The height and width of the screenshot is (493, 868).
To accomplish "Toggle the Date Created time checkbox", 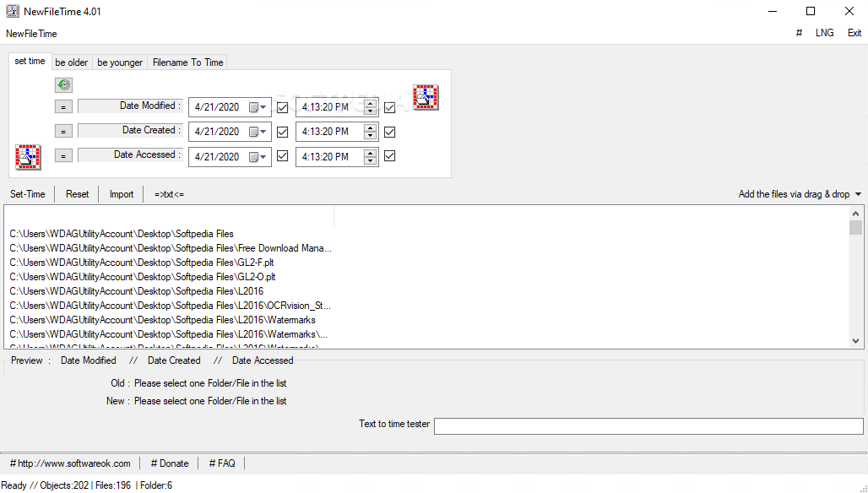I will [389, 132].
